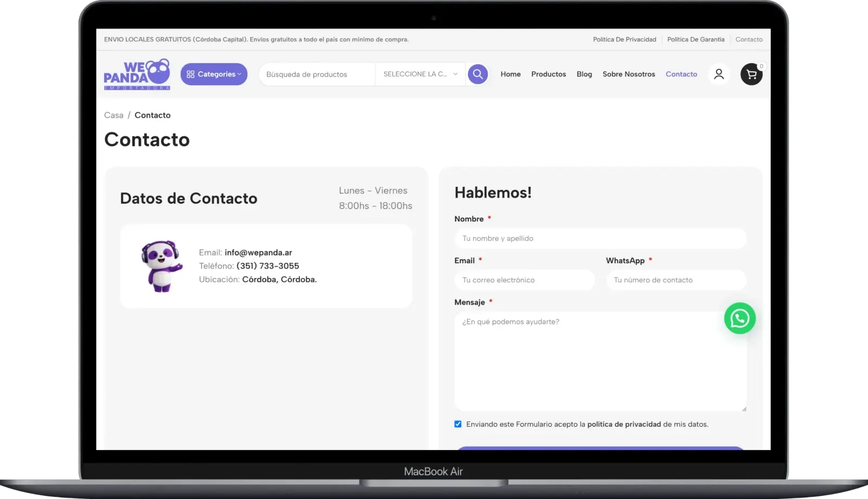This screenshot has height=499, width=868.
Task: Click the Datos de Contacto heading
Action: [x=189, y=199]
